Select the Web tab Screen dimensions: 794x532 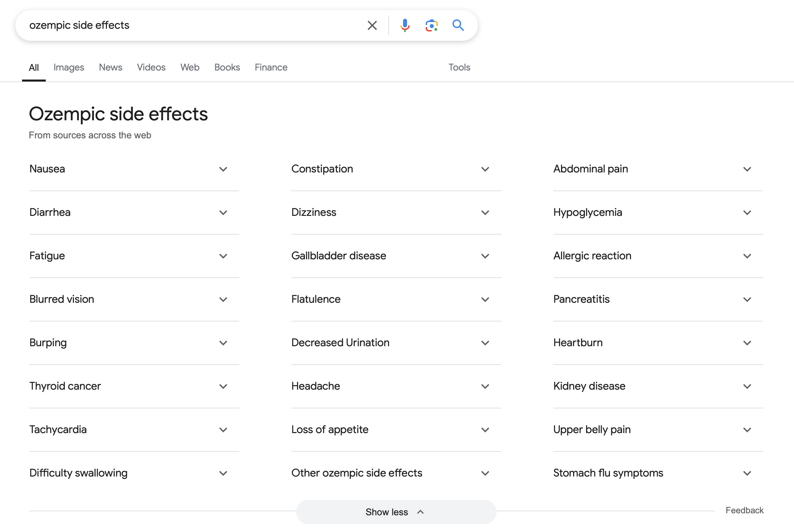click(190, 68)
